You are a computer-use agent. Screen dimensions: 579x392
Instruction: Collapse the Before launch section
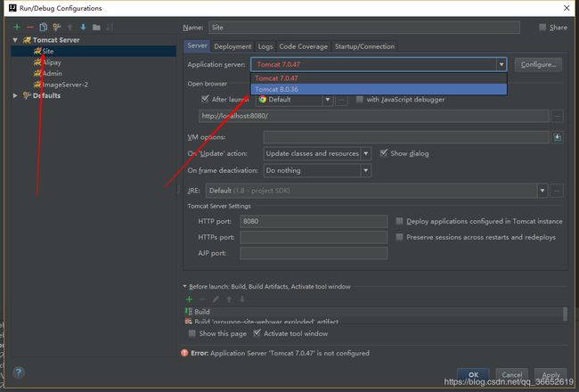pos(184,286)
